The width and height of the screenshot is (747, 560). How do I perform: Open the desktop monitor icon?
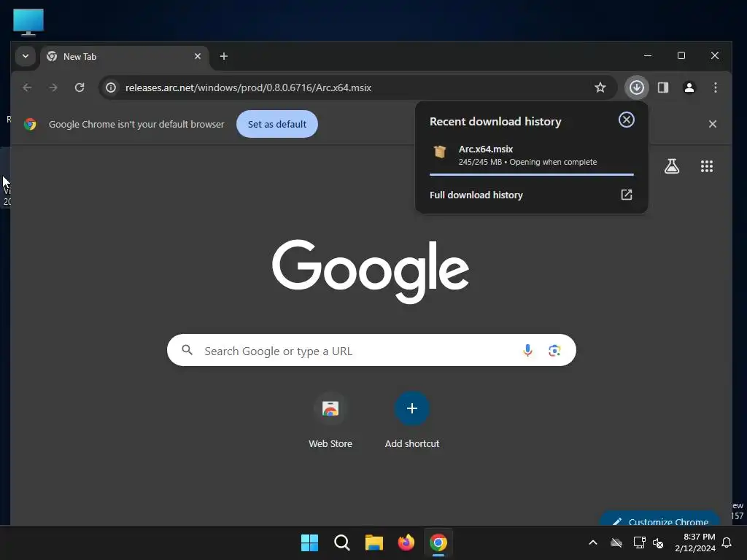point(28,22)
